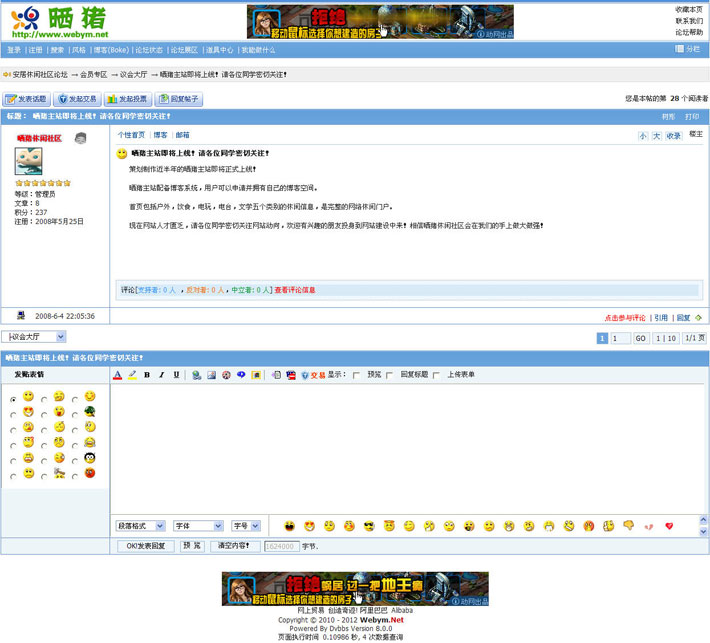Check the 回复标题 checkbox
Viewport: 710px width, 643px height.
390,375
